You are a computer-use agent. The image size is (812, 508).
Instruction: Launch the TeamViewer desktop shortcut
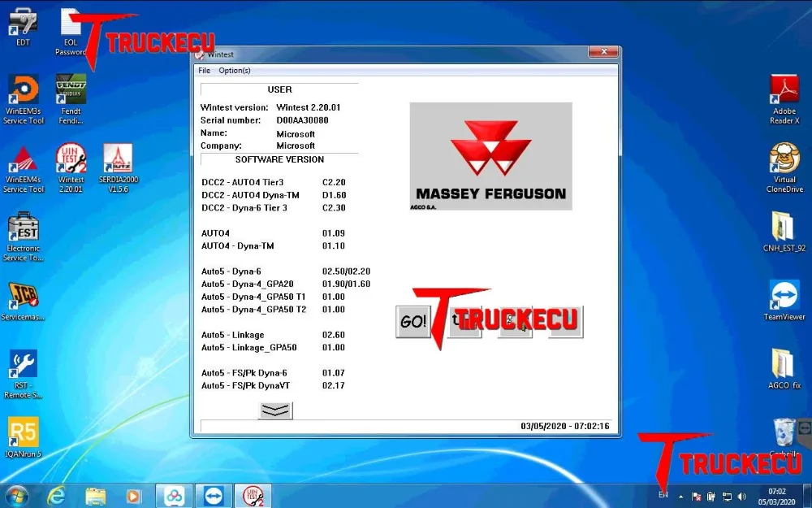pos(784,300)
